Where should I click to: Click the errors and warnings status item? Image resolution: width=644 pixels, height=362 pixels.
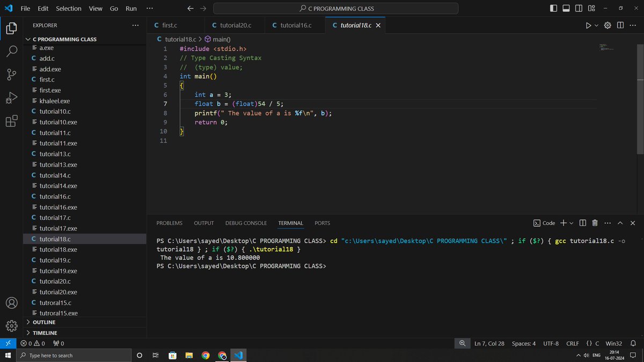(33, 343)
